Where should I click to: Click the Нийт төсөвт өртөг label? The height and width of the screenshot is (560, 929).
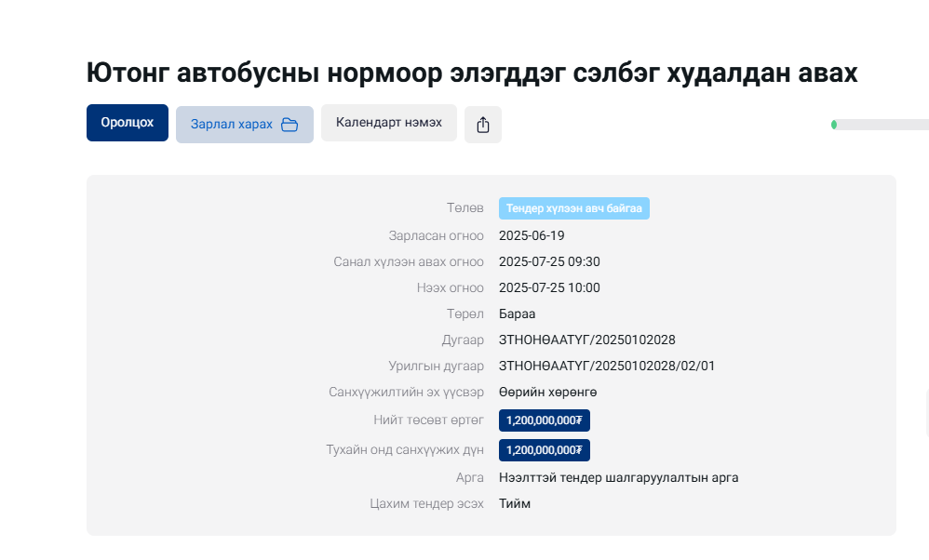tap(428, 420)
